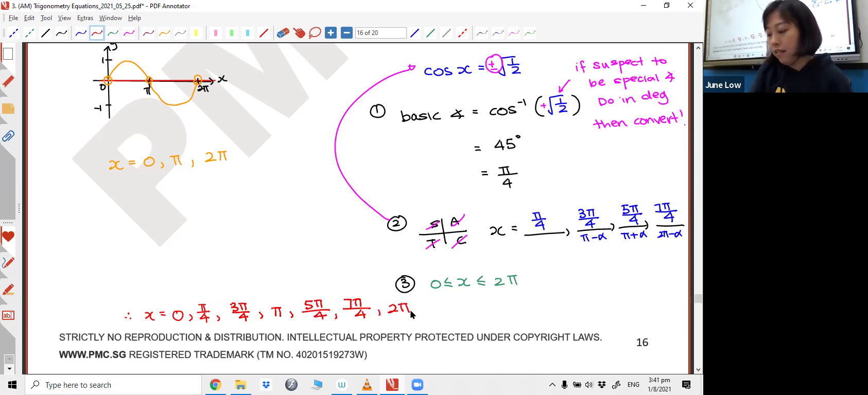Open the Tool menu
Viewport: 868px width, 395px height.
pyautogui.click(x=46, y=18)
